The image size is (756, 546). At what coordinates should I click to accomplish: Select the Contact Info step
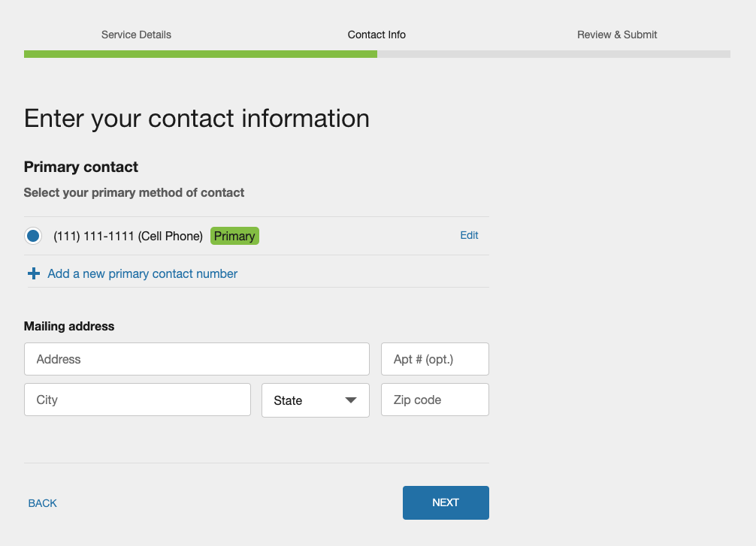point(376,35)
